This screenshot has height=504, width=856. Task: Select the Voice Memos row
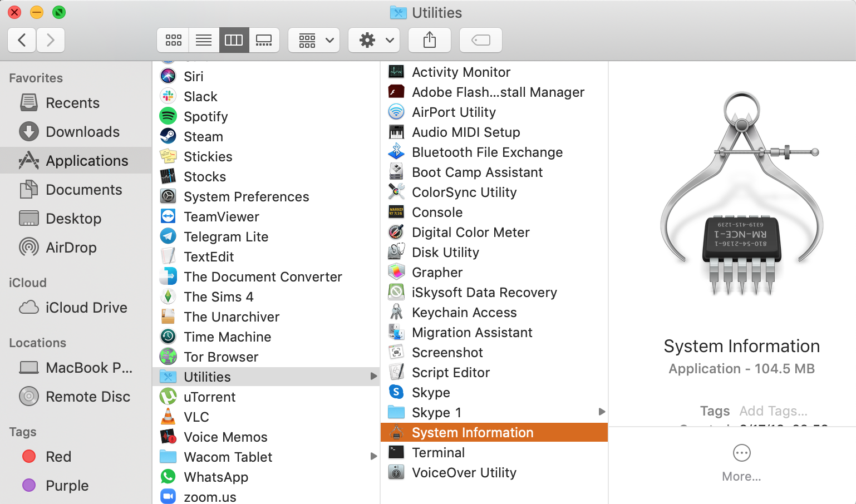(x=266, y=437)
